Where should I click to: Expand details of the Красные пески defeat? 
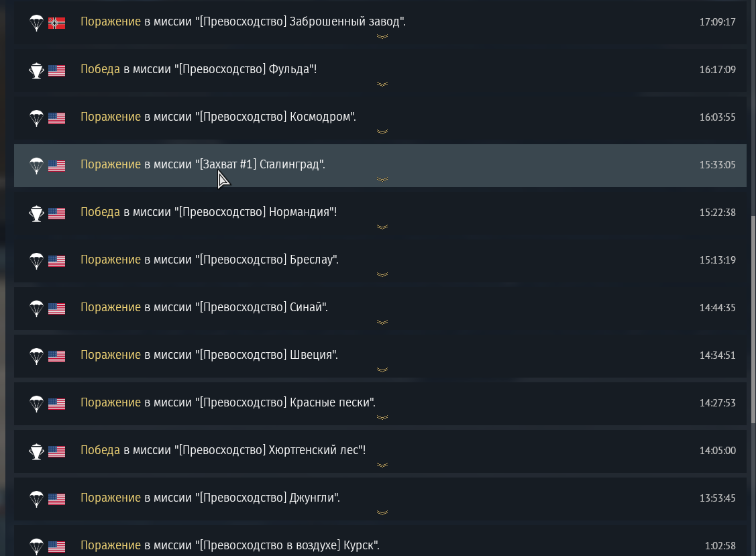point(382,417)
